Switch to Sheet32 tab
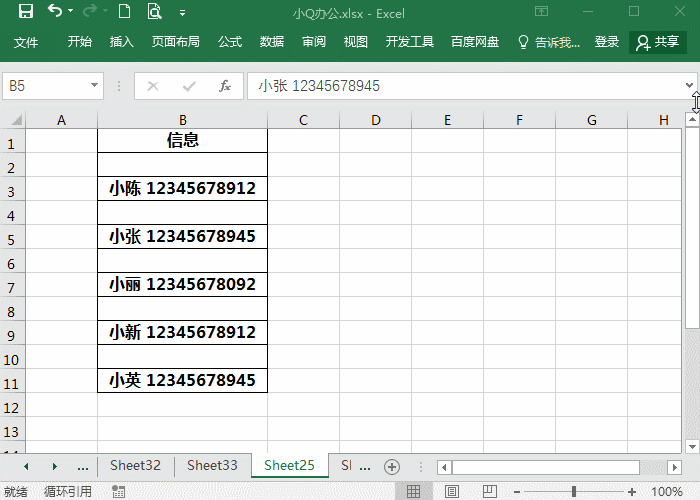Viewport: 700px width, 500px height. coord(135,466)
